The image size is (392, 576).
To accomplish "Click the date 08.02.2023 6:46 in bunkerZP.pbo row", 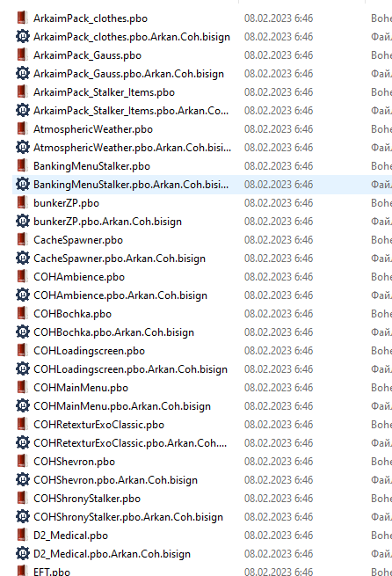I will (279, 203).
